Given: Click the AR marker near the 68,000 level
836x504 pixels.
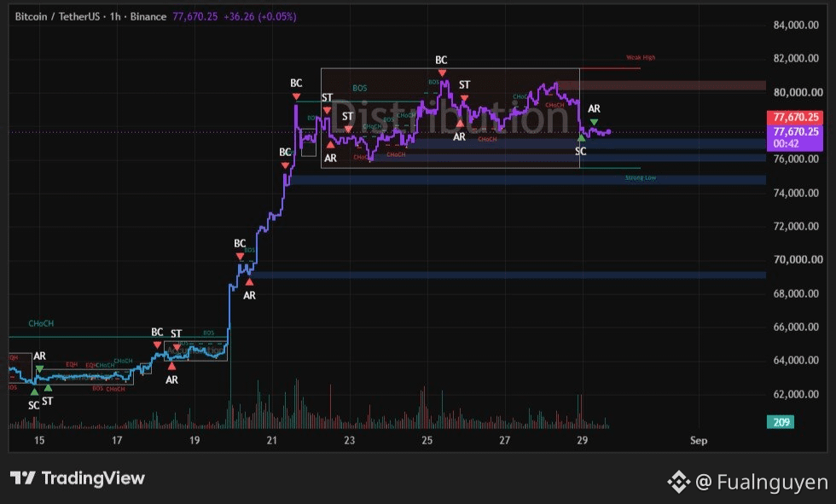Looking at the screenshot, I should pos(249,295).
